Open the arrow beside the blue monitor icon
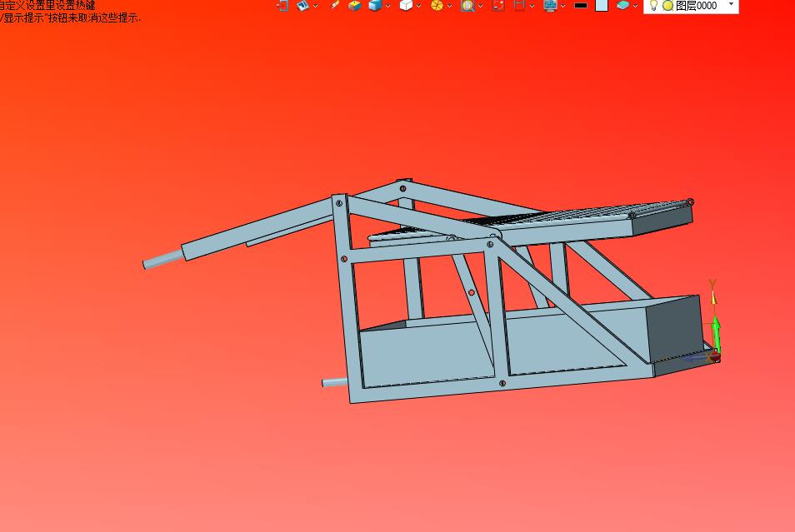 point(562,6)
